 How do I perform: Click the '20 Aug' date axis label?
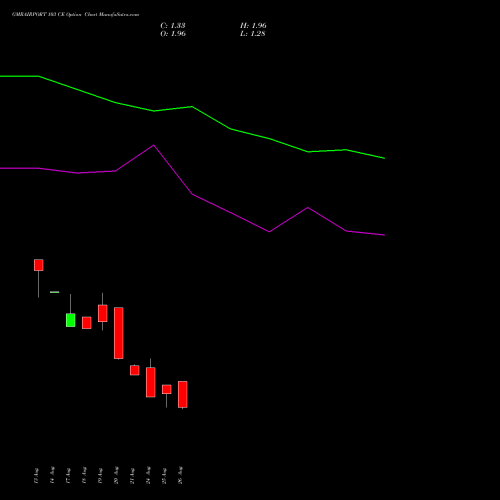[x=116, y=476]
